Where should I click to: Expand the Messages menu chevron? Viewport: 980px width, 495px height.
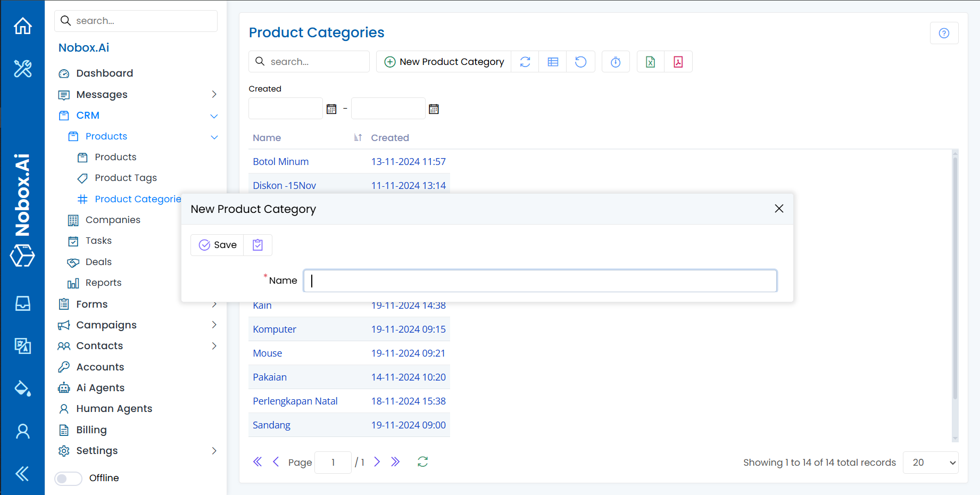[214, 94]
